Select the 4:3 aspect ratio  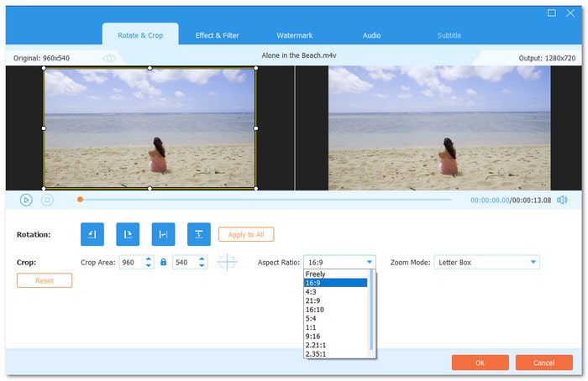335,292
